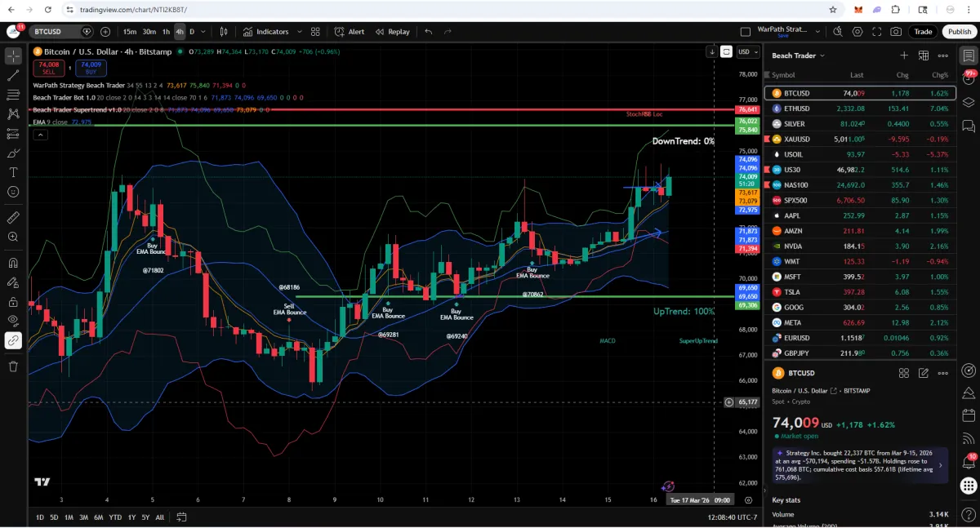
Task: Open the go to date calendar icon
Action: tap(181, 517)
